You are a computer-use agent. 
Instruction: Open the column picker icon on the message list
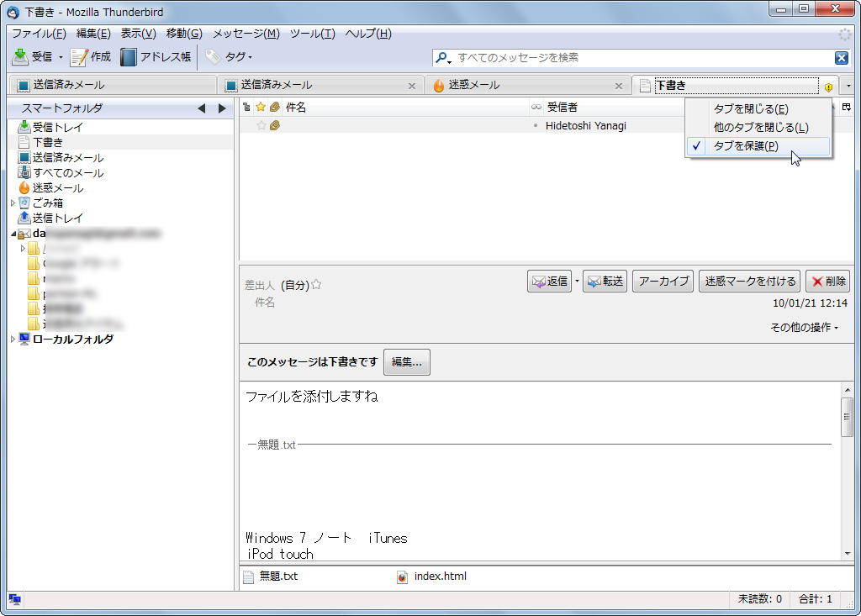click(x=848, y=107)
